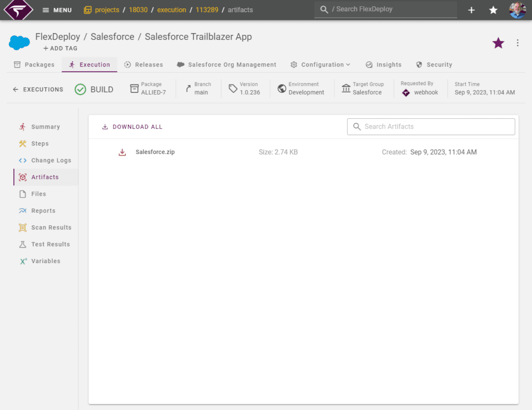Screen dimensions: 532x410
Task: Open the three-dot options menu
Action: pyautogui.click(x=517, y=43)
